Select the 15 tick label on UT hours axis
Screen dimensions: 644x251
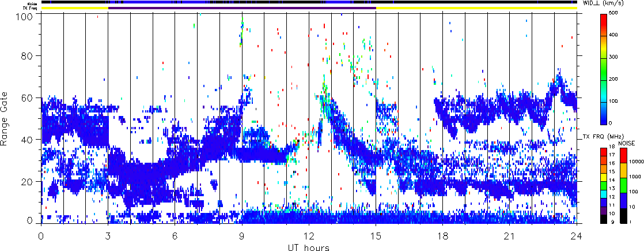click(376, 236)
